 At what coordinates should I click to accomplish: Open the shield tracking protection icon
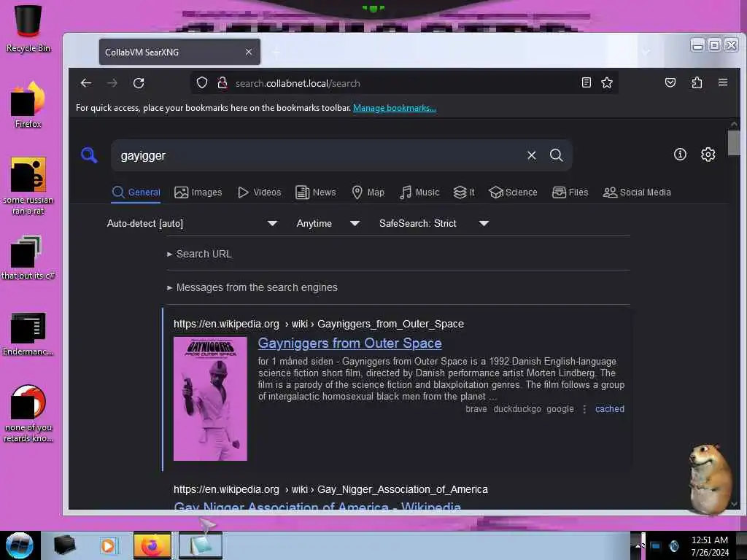pos(202,83)
